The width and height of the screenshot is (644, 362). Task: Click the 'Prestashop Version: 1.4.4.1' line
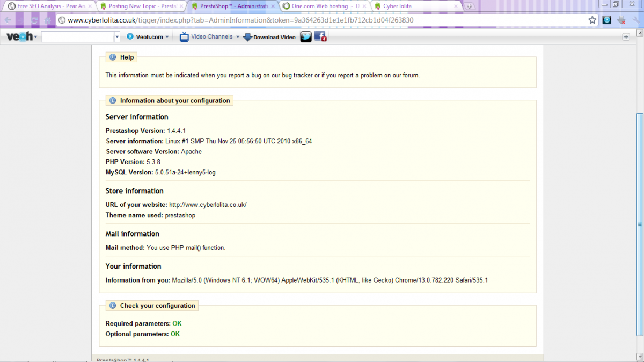pyautogui.click(x=145, y=131)
